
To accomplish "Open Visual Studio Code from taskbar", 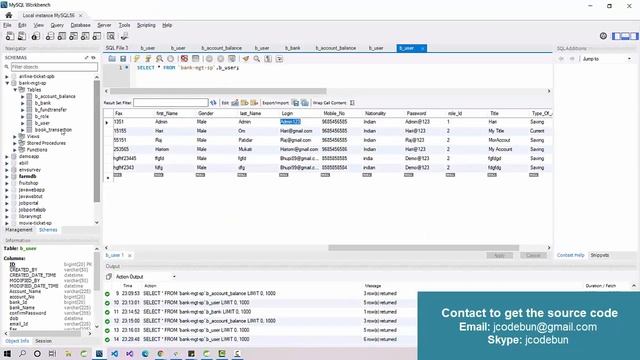I will point(114,353).
